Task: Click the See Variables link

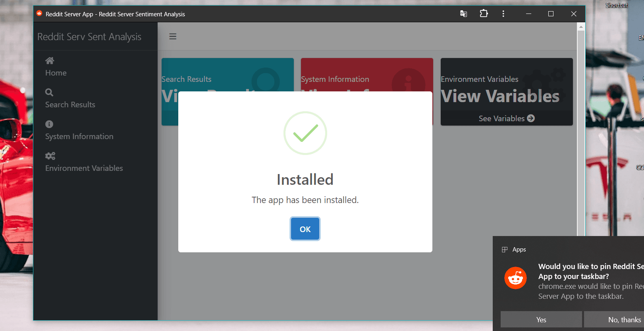Action: pyautogui.click(x=501, y=118)
